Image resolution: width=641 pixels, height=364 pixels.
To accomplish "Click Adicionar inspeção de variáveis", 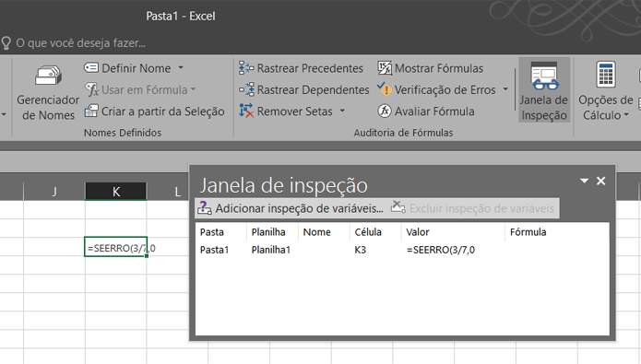I will click(291, 208).
